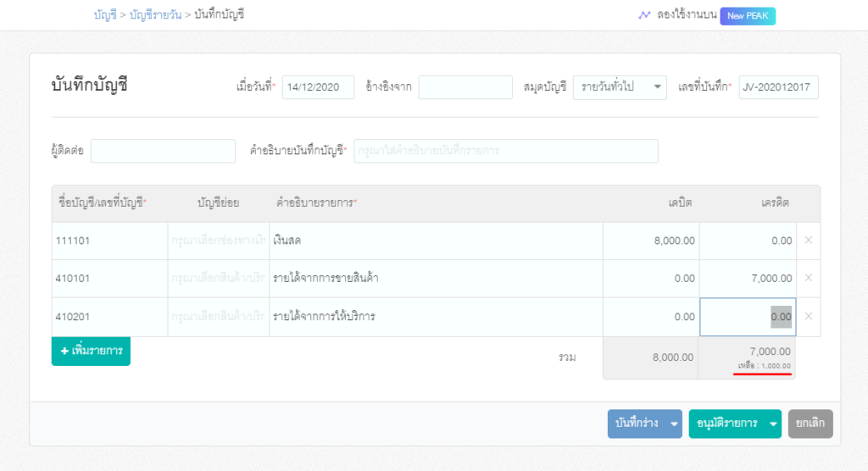Click the เลขที่บันทึก field JV-202012017

(778, 87)
